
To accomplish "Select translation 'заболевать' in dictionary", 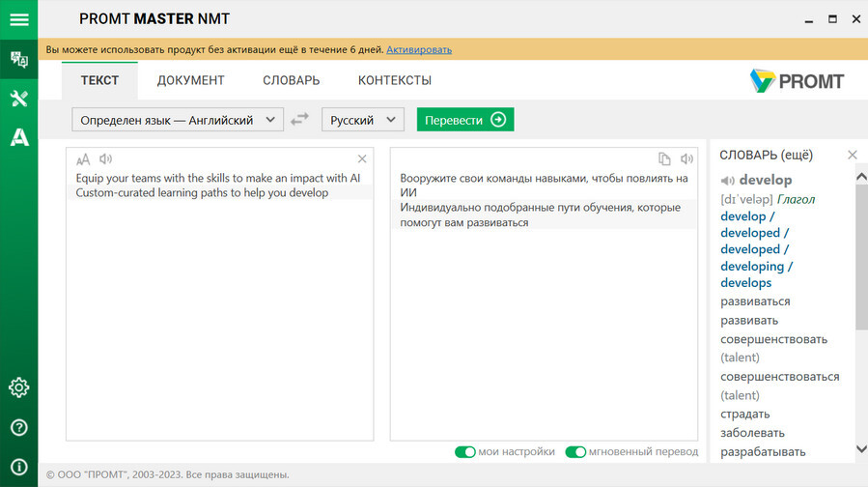I will coord(752,433).
